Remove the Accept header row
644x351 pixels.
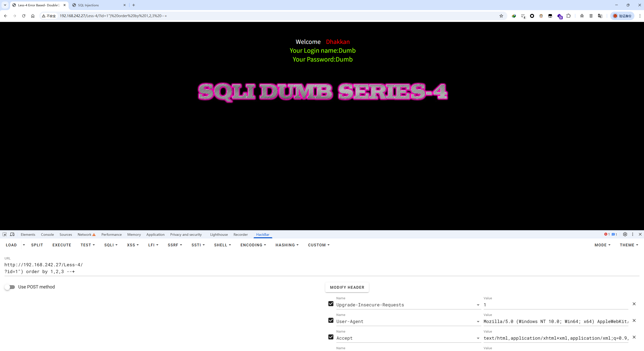(x=634, y=337)
